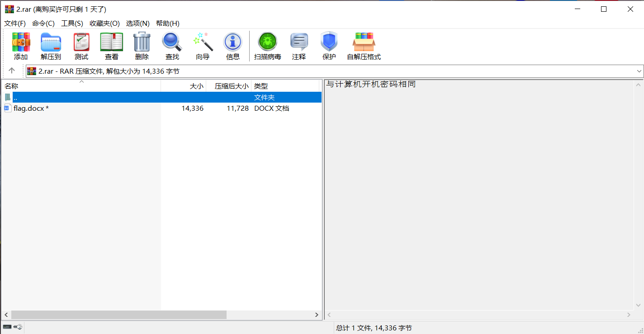Open the Comment (注释) toolbar icon

click(x=299, y=42)
